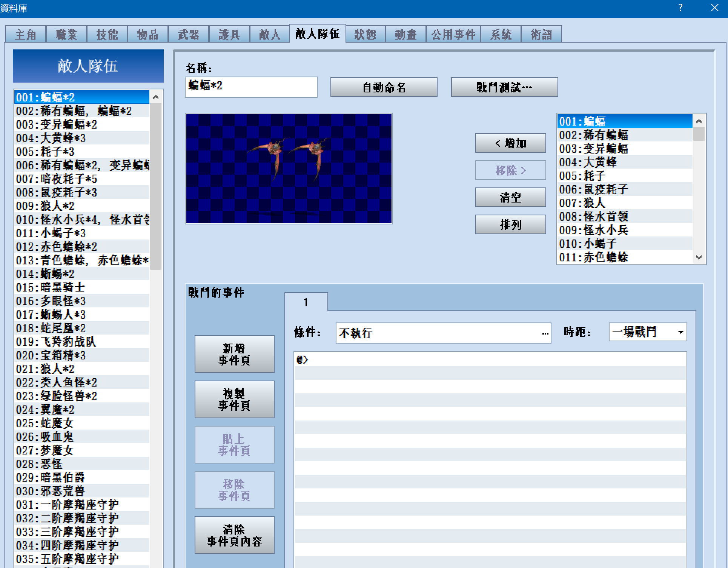
Task: Click 清除事件頁內容 button
Action: point(234,536)
